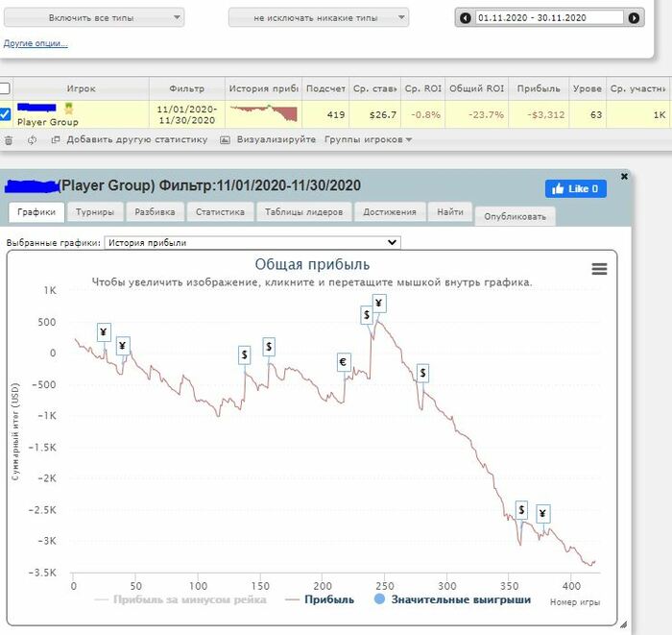Viewport: 672px width, 635px height.
Task: Click the dollar marker near game 137
Action: click(x=244, y=355)
